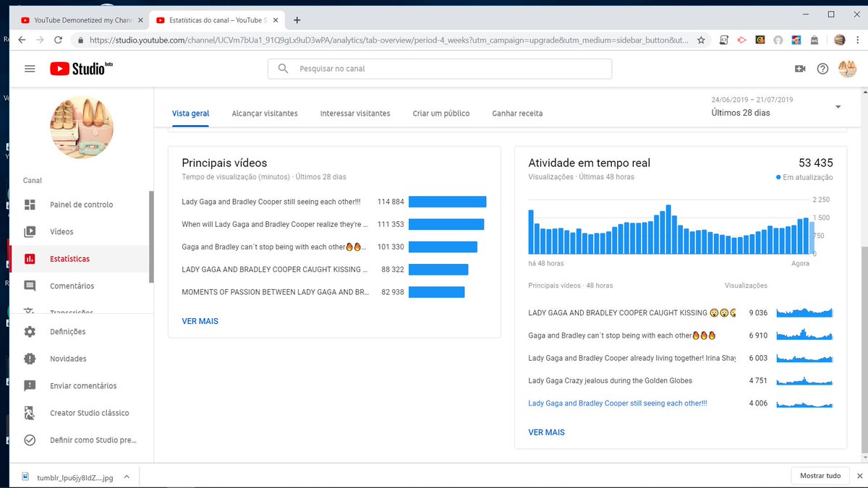Open Creator Studio clássico link
The width and height of the screenshot is (868, 488).
click(x=90, y=413)
